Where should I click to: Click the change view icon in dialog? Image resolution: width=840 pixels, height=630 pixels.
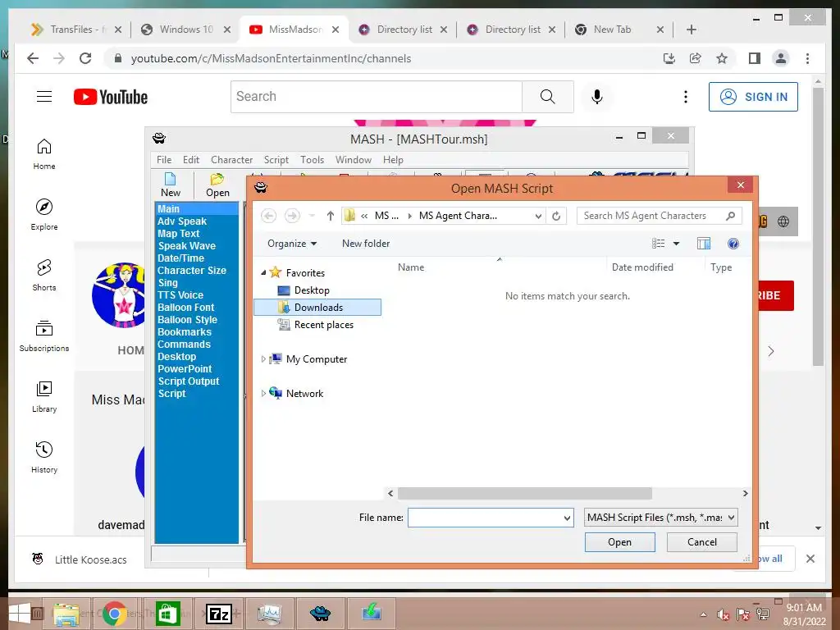coord(659,244)
